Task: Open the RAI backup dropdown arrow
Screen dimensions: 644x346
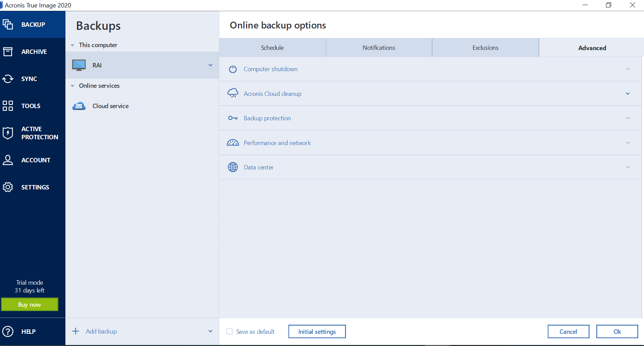Action: 210,65
